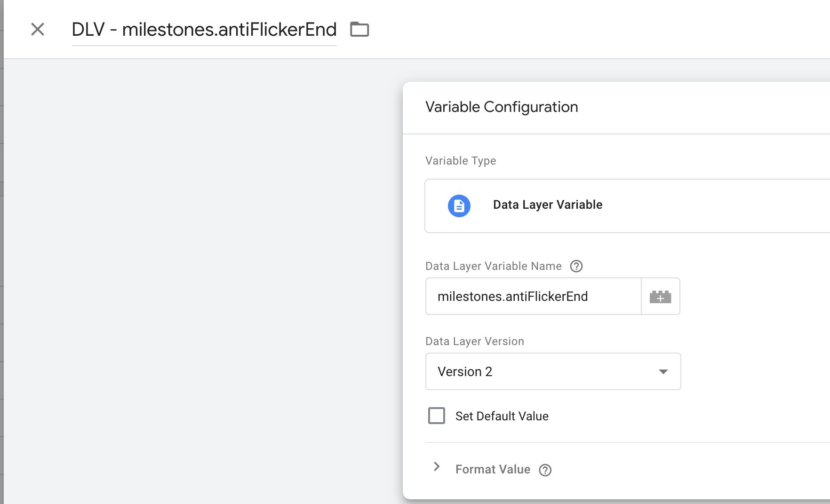
Task: Open help for Data Layer Variable Name
Action: (x=576, y=266)
